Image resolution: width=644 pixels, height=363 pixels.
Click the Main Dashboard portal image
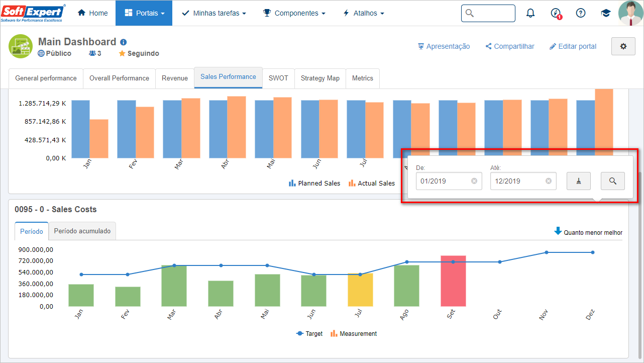(21, 46)
